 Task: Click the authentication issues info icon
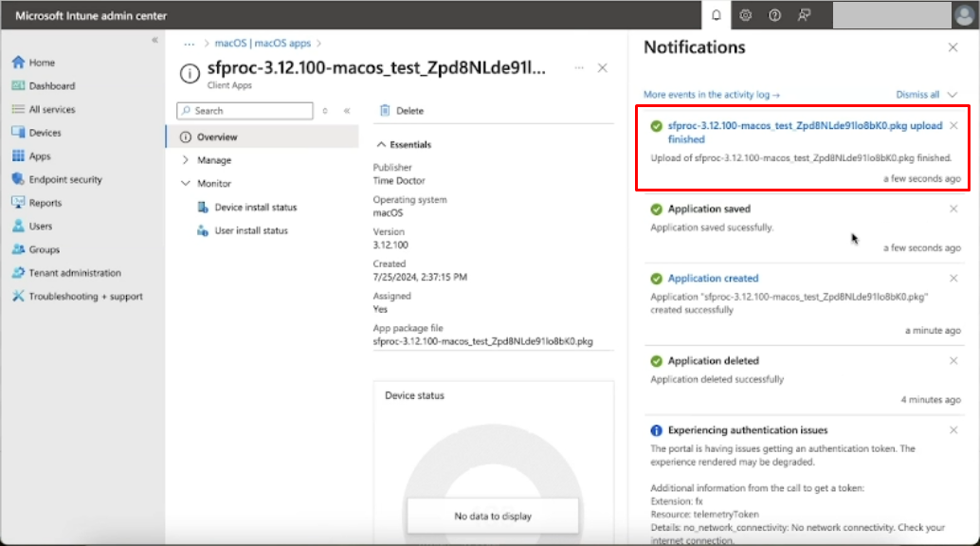point(656,430)
